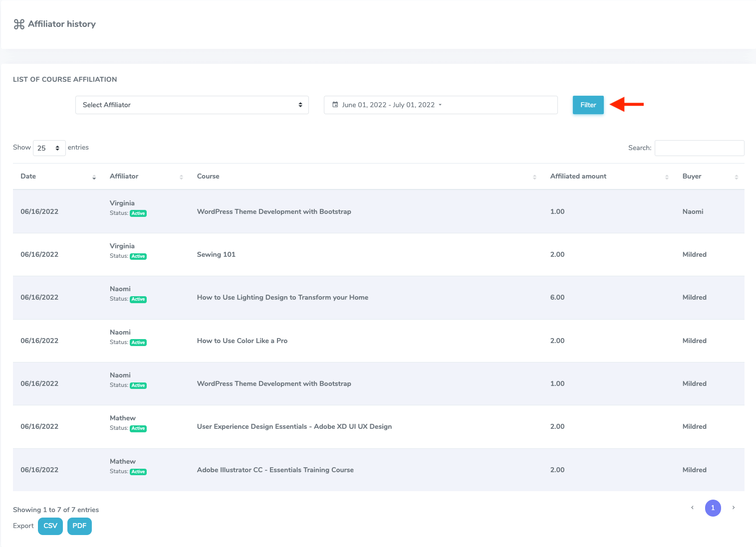Viewport: 756px width, 547px height.
Task: Toggle Virginia's Active status badge
Action: click(x=138, y=213)
